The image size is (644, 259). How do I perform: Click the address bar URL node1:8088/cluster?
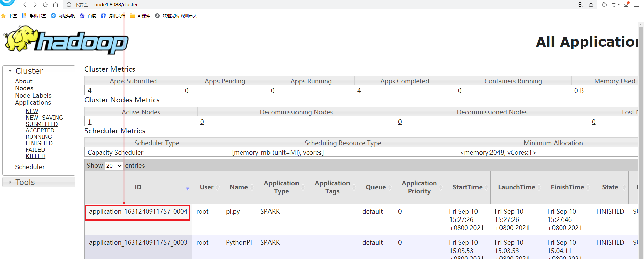(x=116, y=5)
